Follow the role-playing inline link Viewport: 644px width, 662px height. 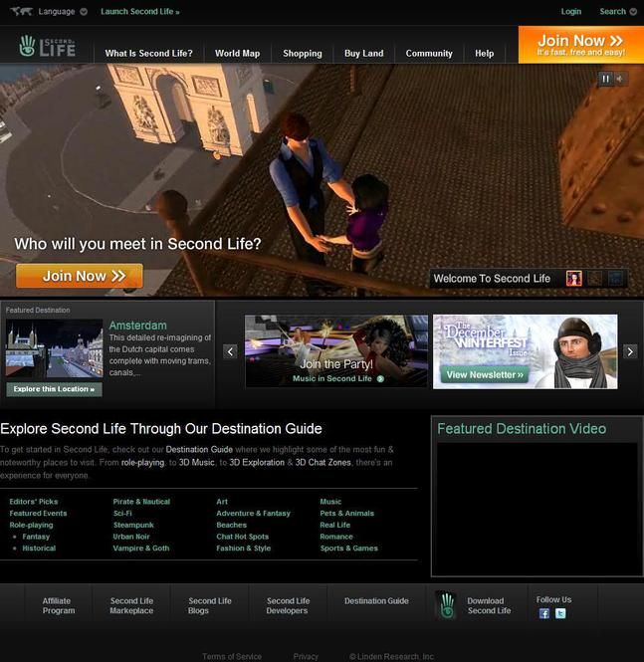pos(142,462)
